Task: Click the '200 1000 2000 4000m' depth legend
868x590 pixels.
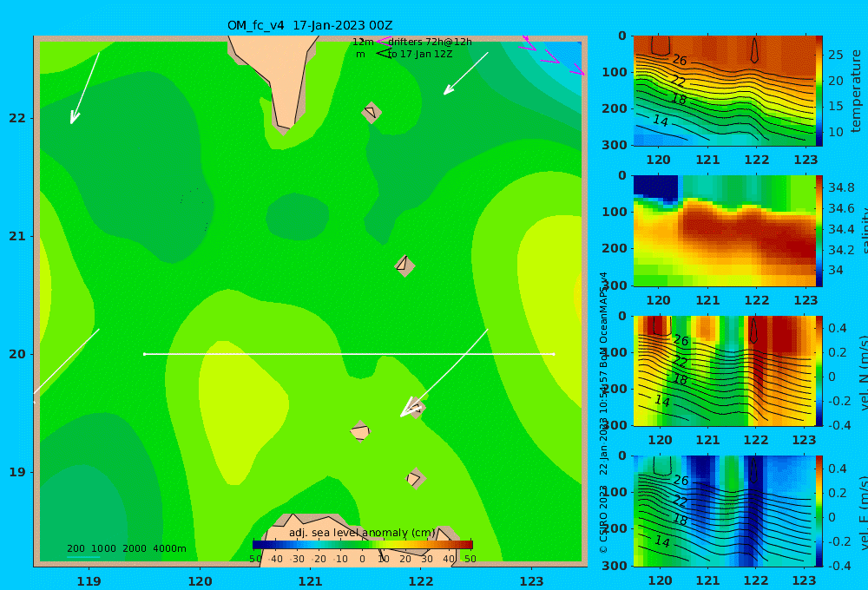Action: click(126, 548)
